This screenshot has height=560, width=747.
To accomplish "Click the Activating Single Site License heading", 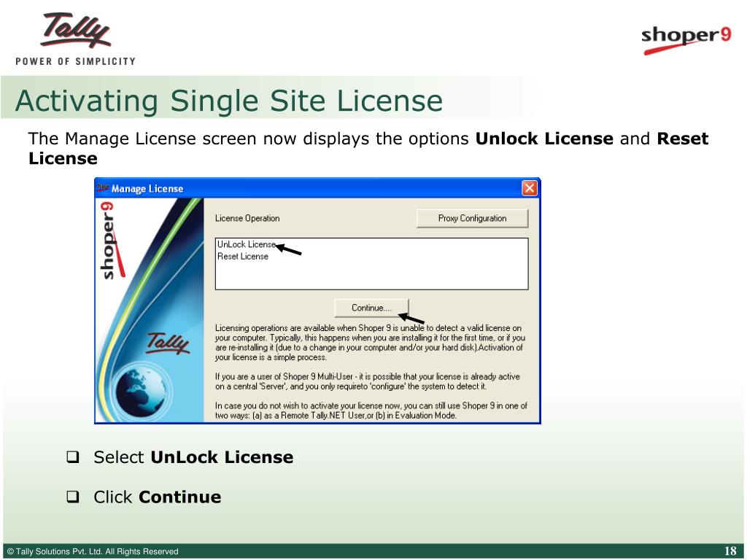I will coord(229,101).
